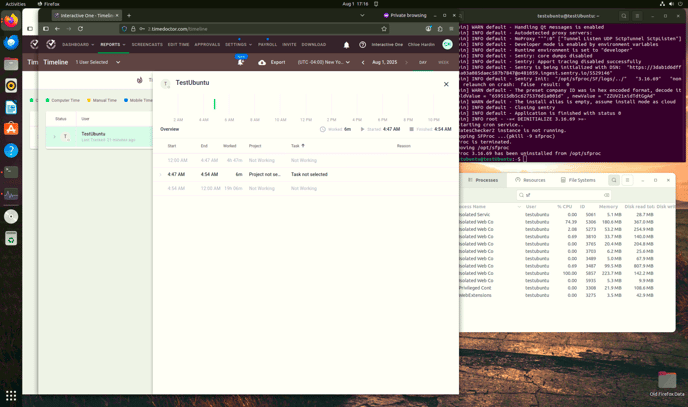
Task: Clear the System Monitor search field
Action: pyautogui.click(x=606, y=195)
